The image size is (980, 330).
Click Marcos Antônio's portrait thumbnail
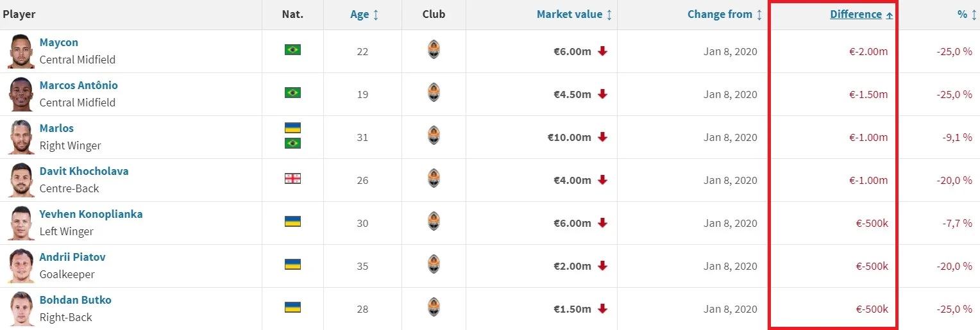tap(21, 94)
